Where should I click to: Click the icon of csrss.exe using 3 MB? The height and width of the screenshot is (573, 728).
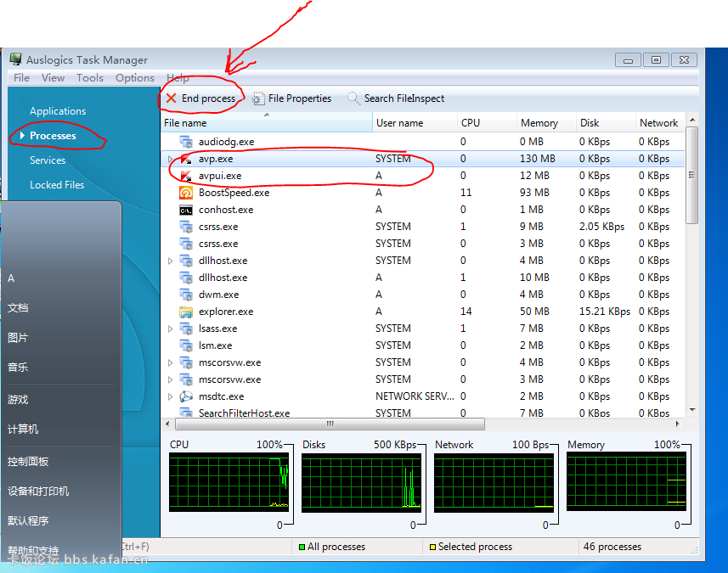(186, 244)
